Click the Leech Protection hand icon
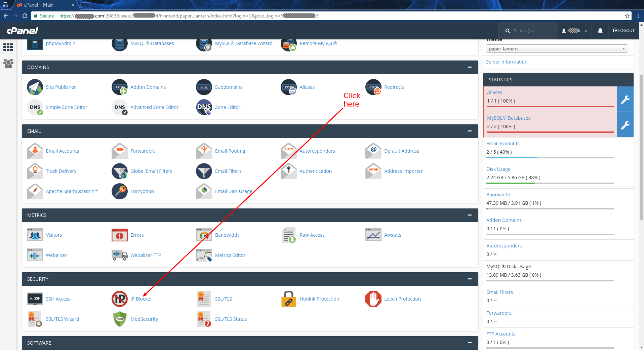The height and width of the screenshot is (350, 644). 373,299
